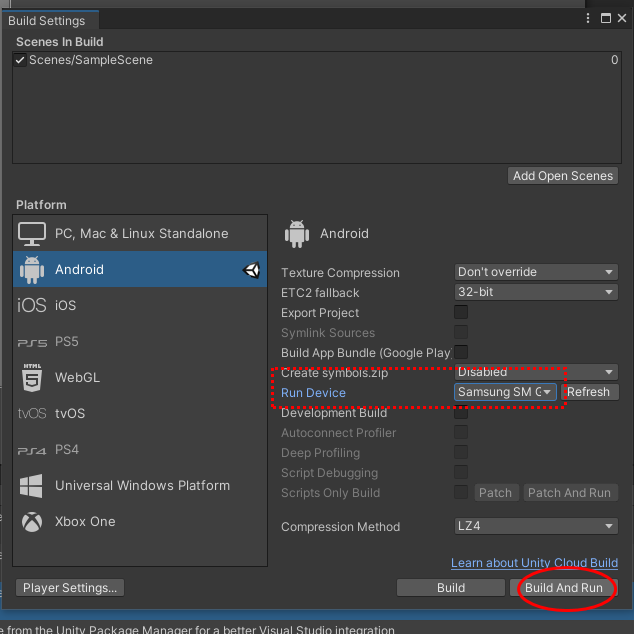Close the Build Settings window
This screenshot has width=634, height=634.
click(622, 18)
